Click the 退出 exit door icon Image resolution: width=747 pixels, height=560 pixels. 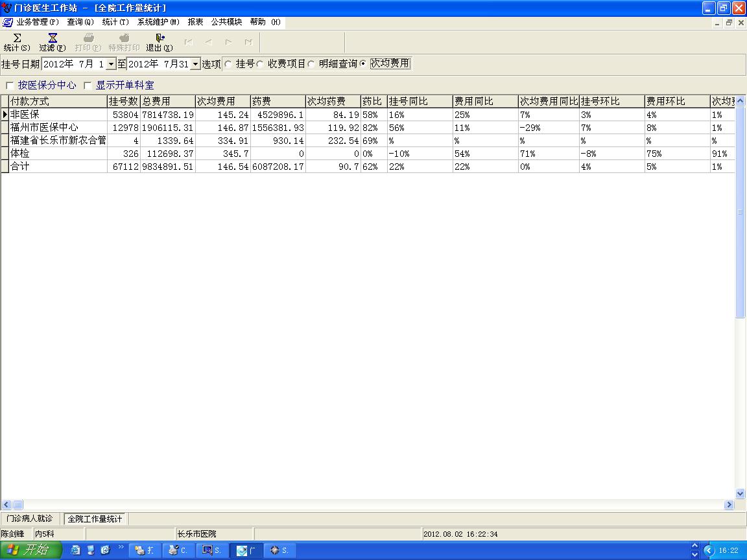point(160,38)
